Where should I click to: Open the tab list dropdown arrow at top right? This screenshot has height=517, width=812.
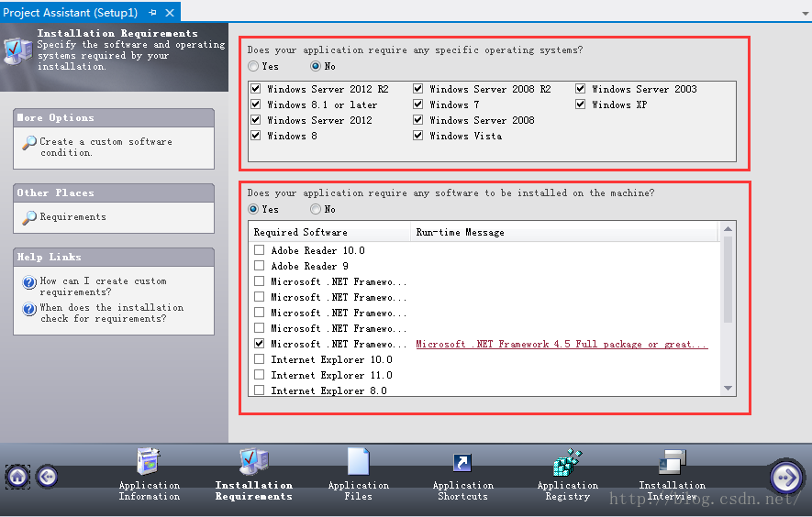tap(806, 14)
